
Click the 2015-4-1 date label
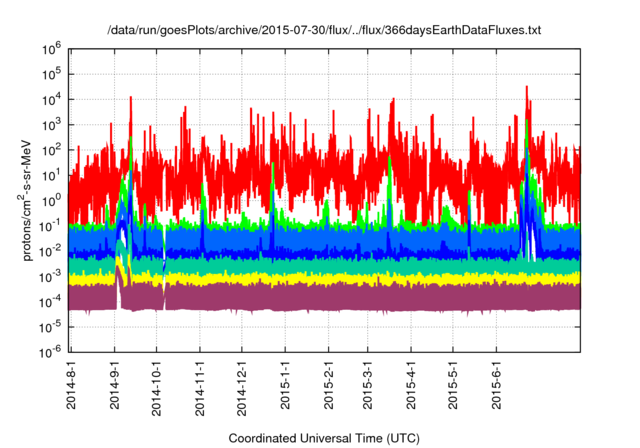(411, 386)
